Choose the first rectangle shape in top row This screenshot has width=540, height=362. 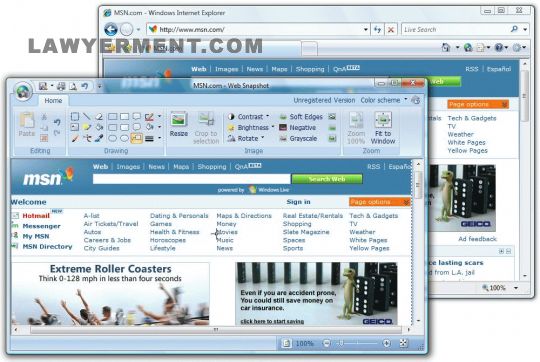click(112, 116)
